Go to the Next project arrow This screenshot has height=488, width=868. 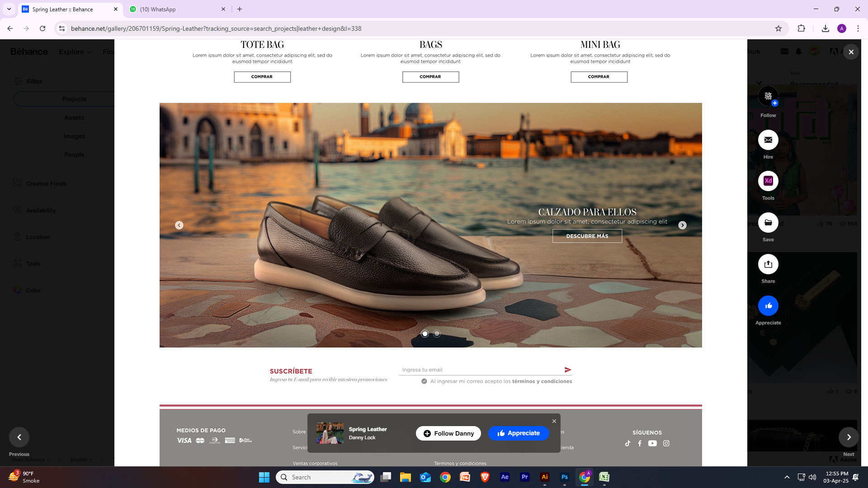coord(849,437)
